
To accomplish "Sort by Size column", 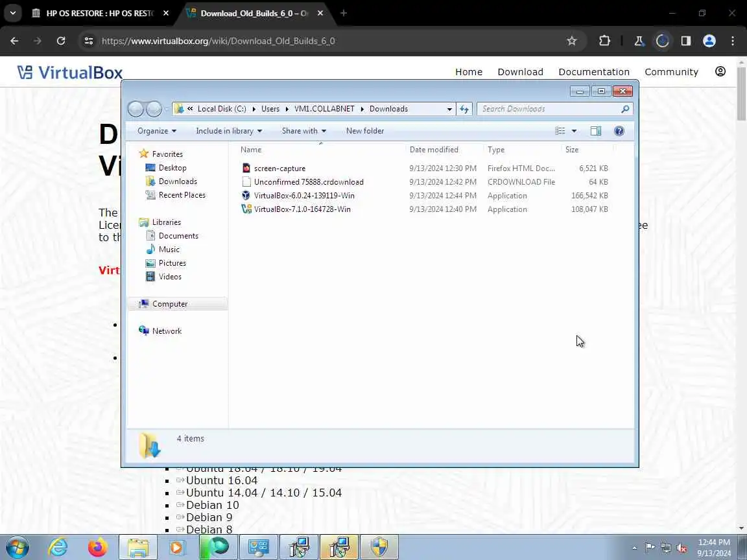I will (588, 150).
